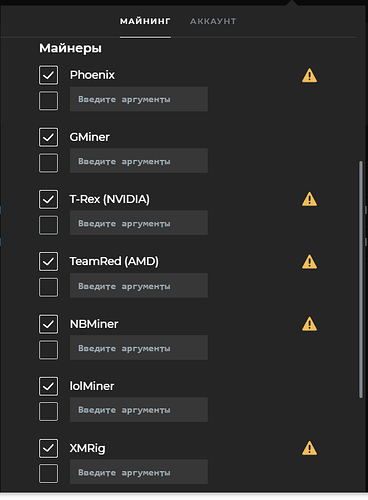Viewport: 368px width, 500px height.
Task: Open the TeamRed (AMD) warning icon
Action: click(x=309, y=262)
